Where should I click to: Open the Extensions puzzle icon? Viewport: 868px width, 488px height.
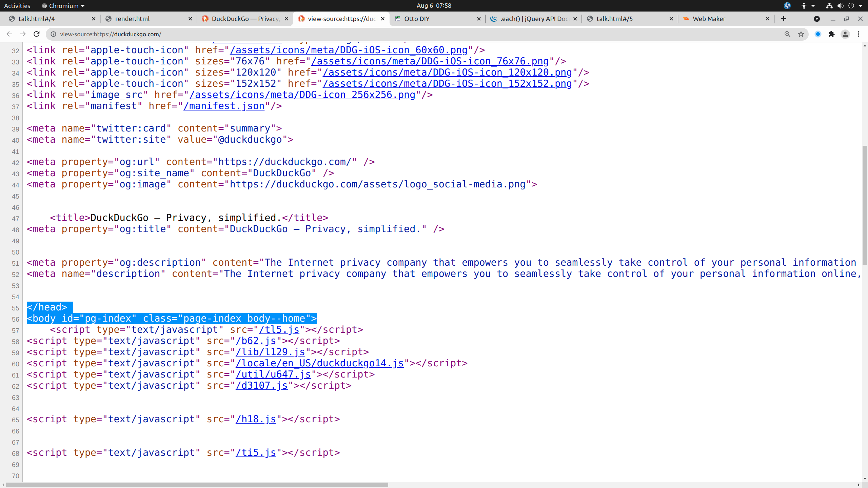click(x=831, y=34)
